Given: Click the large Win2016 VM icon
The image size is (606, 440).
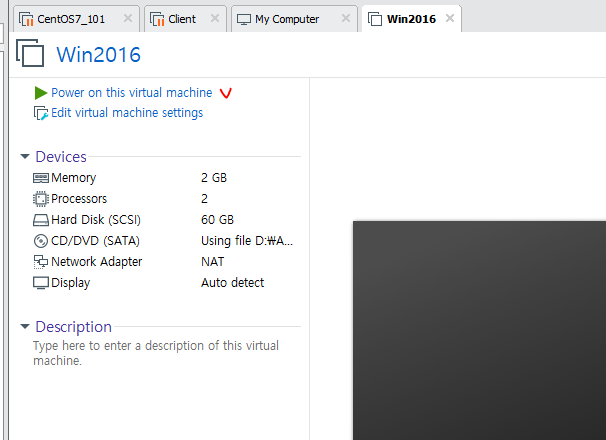Looking at the screenshot, I should click(x=30, y=53).
